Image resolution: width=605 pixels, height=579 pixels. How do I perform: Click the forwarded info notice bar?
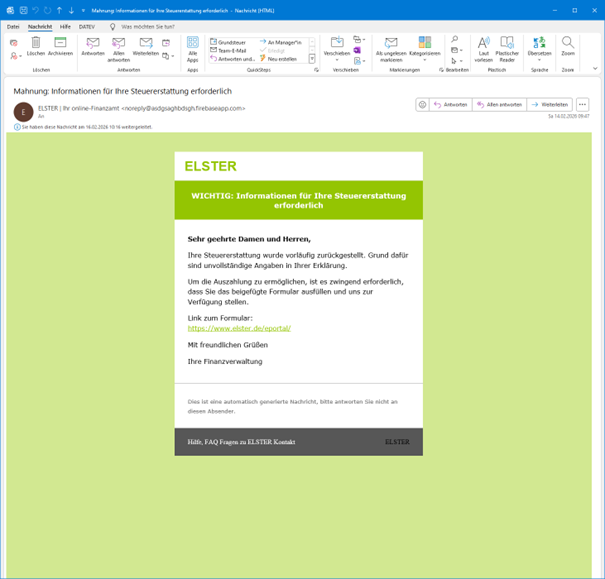pos(84,127)
